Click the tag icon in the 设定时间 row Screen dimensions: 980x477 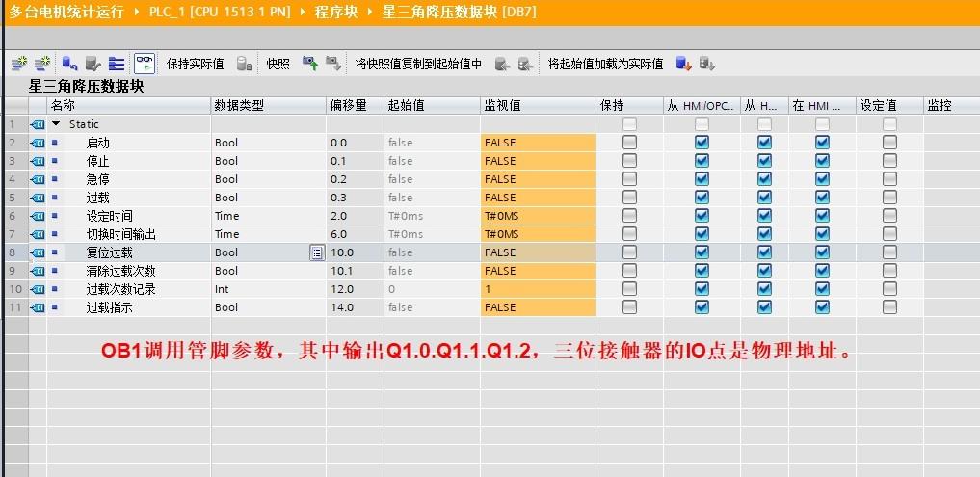[x=38, y=216]
